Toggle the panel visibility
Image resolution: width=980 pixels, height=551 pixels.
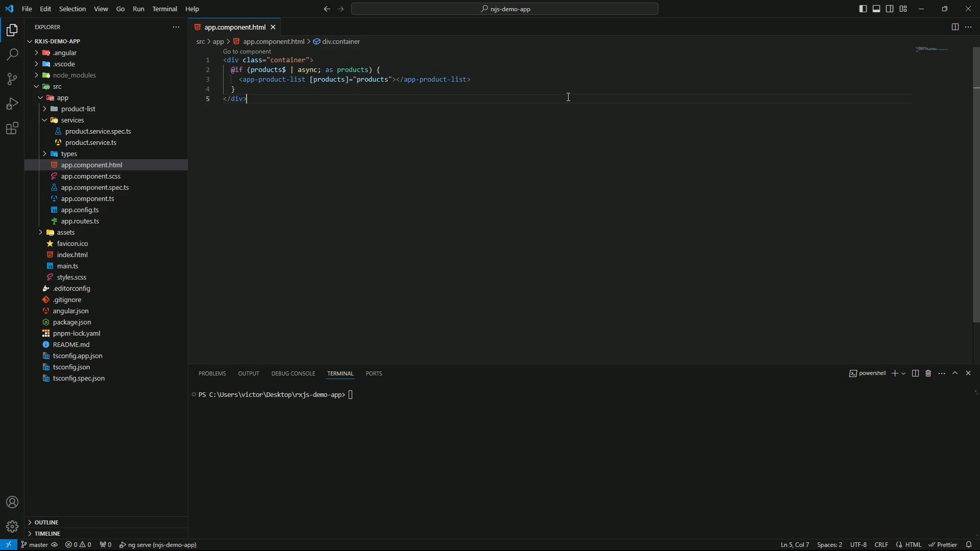point(876,9)
